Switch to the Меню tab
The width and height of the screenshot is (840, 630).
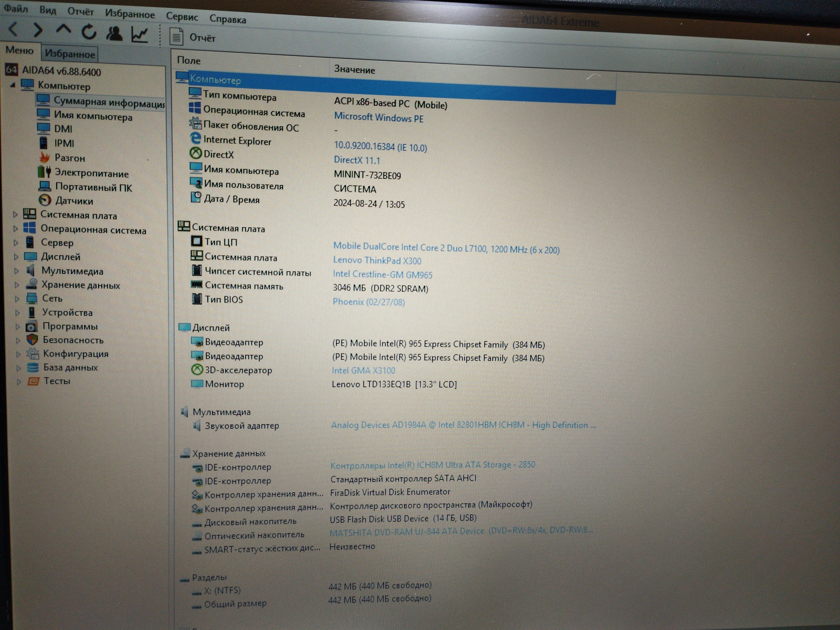point(20,50)
